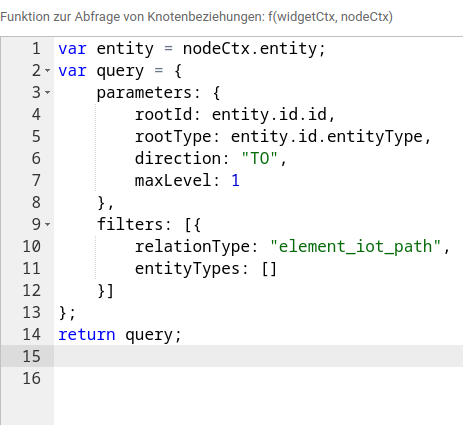Click the closing '},' on line 8

[106, 203]
